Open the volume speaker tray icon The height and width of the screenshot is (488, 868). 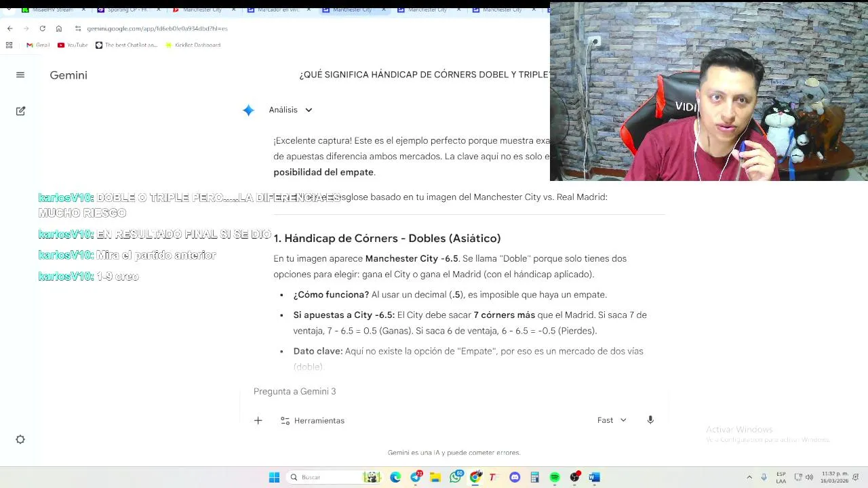[x=809, y=477]
